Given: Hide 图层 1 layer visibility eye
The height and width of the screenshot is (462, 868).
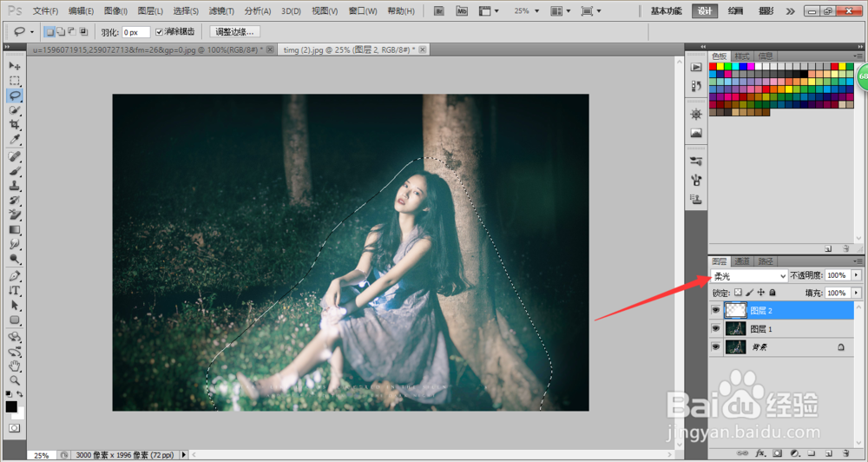Looking at the screenshot, I should coord(716,328).
